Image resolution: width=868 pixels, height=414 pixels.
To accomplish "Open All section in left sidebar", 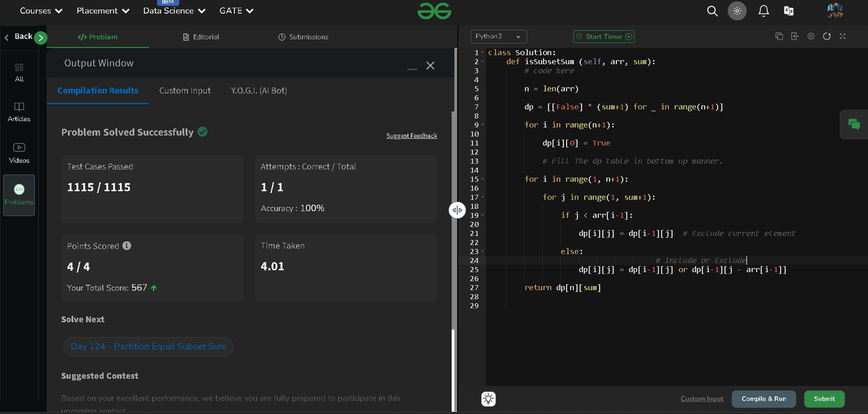I will pos(19,73).
